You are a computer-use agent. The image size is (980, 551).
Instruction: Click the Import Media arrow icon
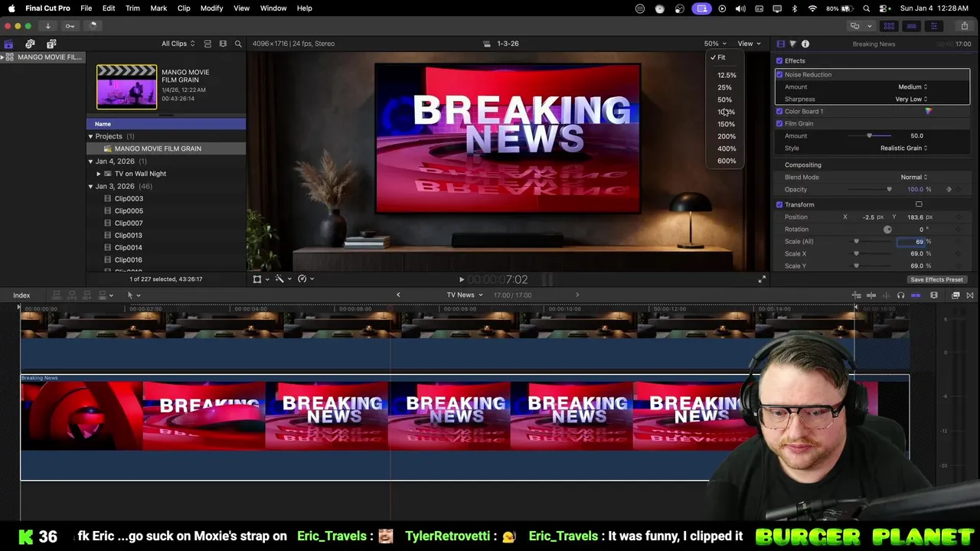tap(47, 26)
